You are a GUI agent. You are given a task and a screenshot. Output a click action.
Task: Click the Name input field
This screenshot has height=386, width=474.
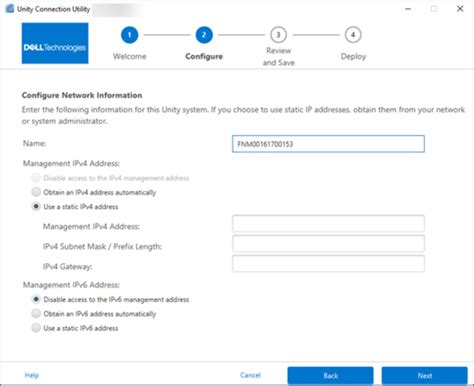pos(328,144)
